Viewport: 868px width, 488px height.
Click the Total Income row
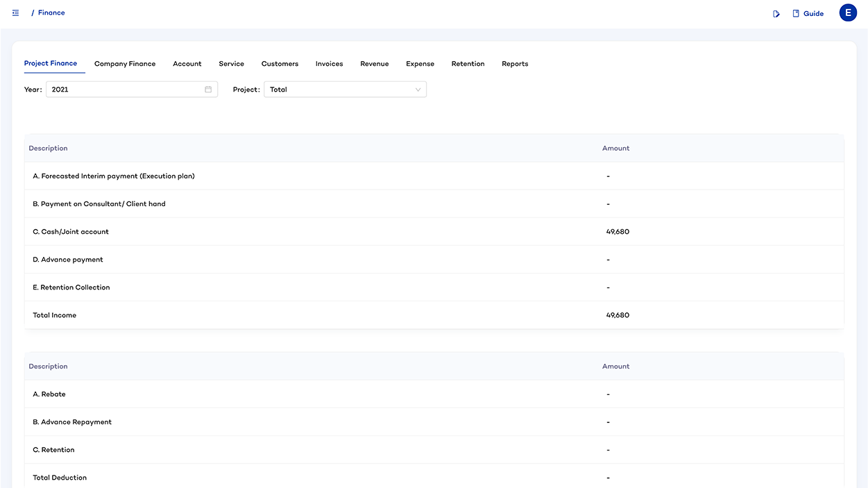click(55, 315)
